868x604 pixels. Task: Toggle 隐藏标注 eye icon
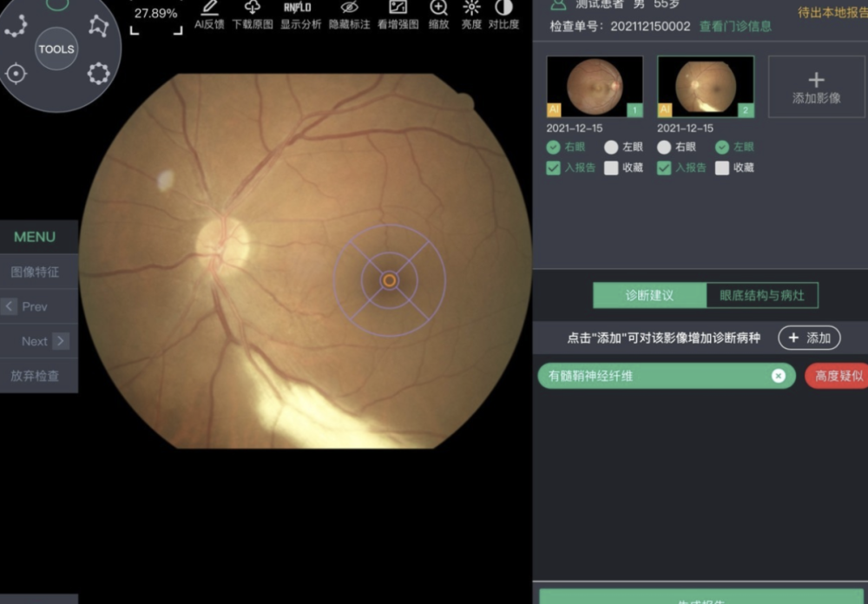click(349, 8)
